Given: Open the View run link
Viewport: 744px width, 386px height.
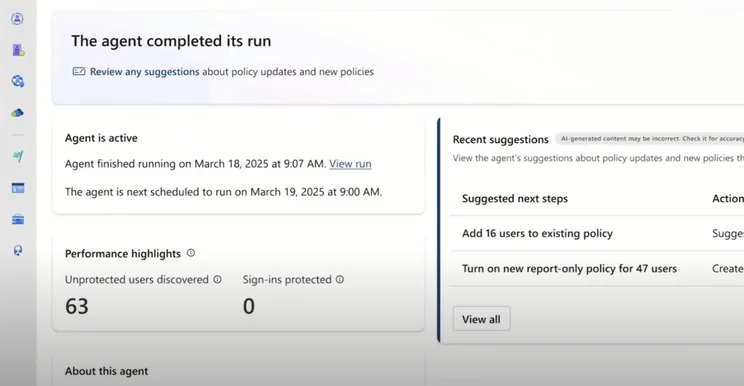Looking at the screenshot, I should 350,164.
